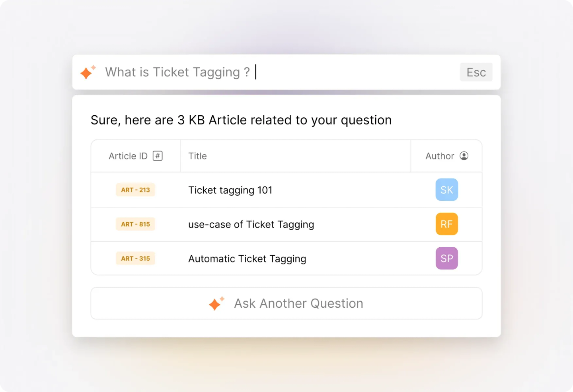The height and width of the screenshot is (392, 573).
Task: Click the orange sparkle icon in search bar
Action: coord(88,72)
